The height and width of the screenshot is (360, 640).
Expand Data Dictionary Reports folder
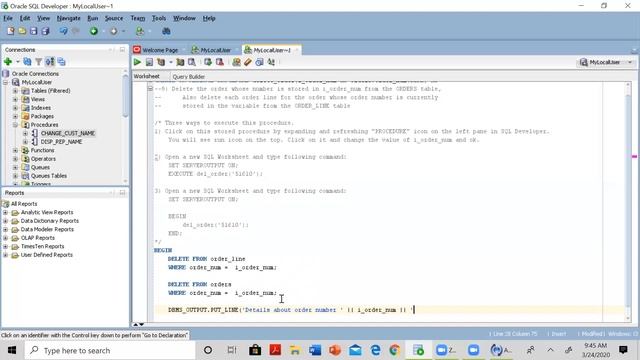[5, 221]
